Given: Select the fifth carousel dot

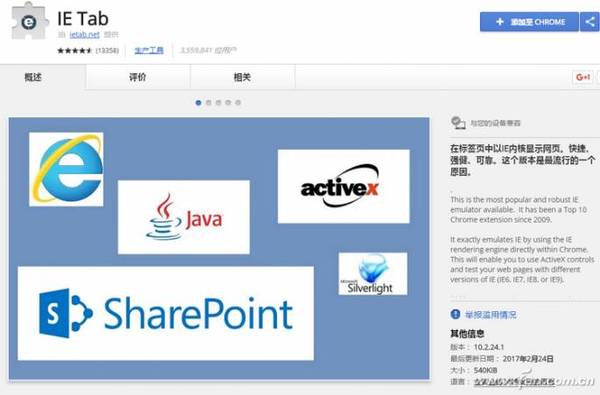Looking at the screenshot, I should point(238,103).
